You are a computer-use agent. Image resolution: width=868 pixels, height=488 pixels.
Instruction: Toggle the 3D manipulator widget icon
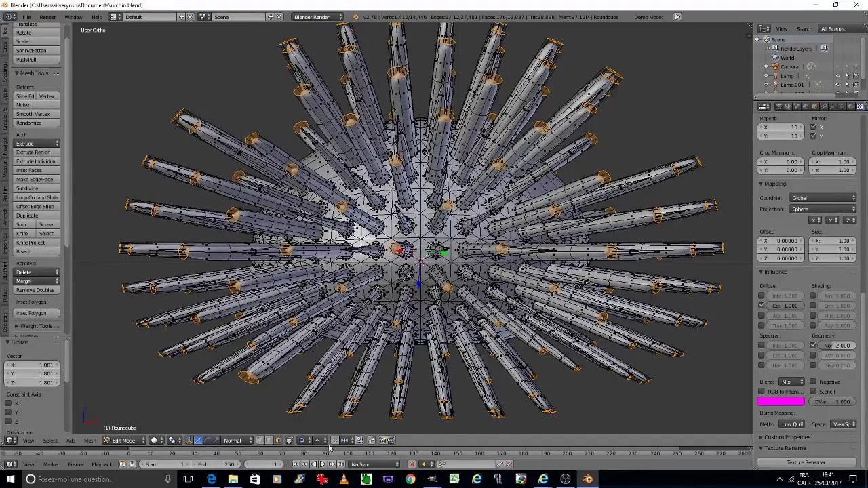tap(189, 441)
